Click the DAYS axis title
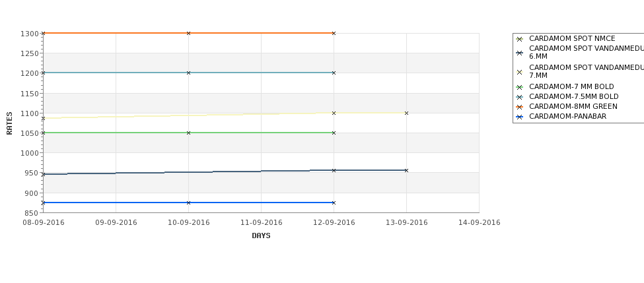 261,236
